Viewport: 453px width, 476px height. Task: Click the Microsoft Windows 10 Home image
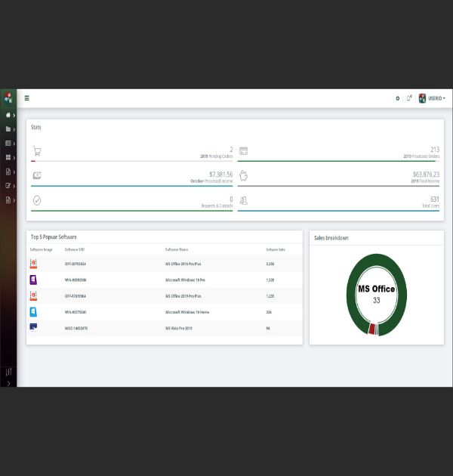point(33,312)
